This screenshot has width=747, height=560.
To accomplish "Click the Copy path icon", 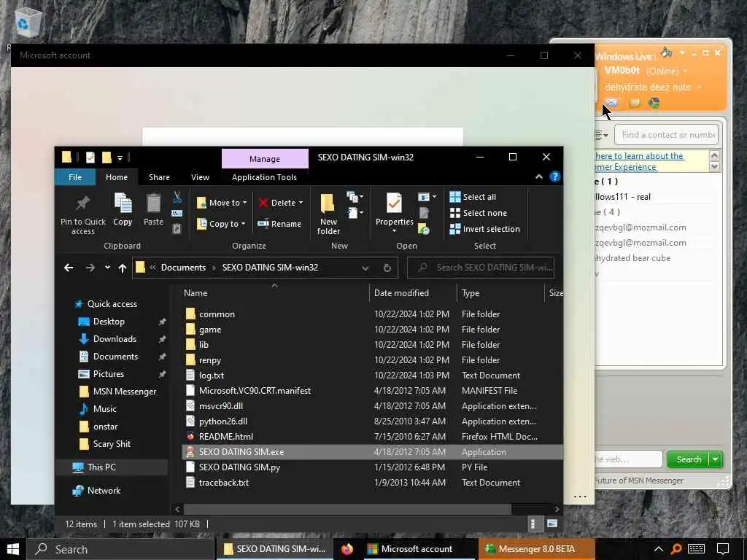I will click(x=177, y=214).
